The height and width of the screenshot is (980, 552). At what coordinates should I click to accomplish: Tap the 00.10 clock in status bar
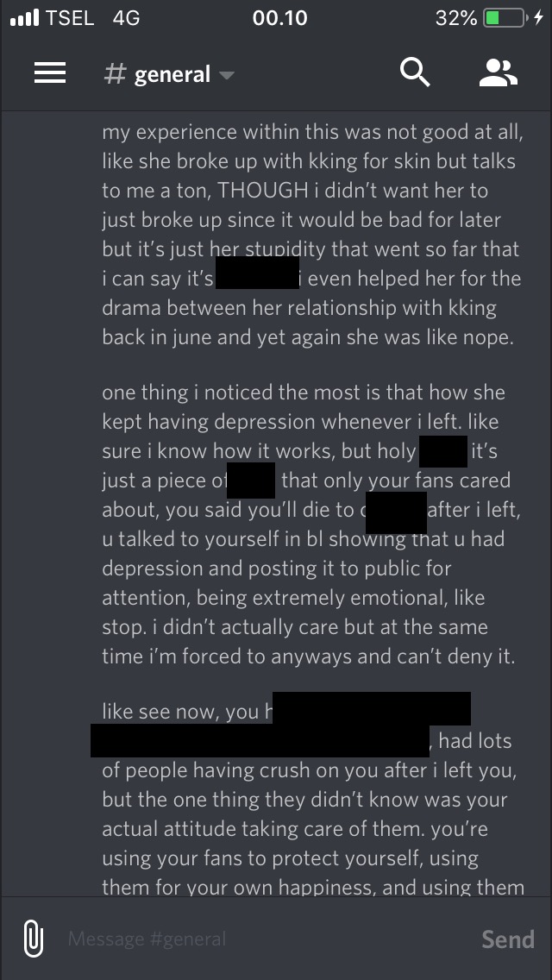coord(279,18)
